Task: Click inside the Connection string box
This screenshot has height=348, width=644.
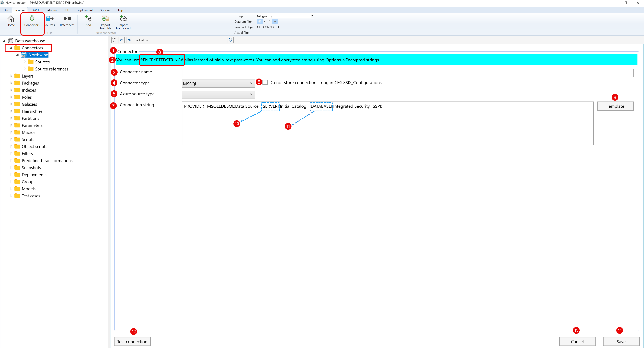Action: pyautogui.click(x=388, y=123)
